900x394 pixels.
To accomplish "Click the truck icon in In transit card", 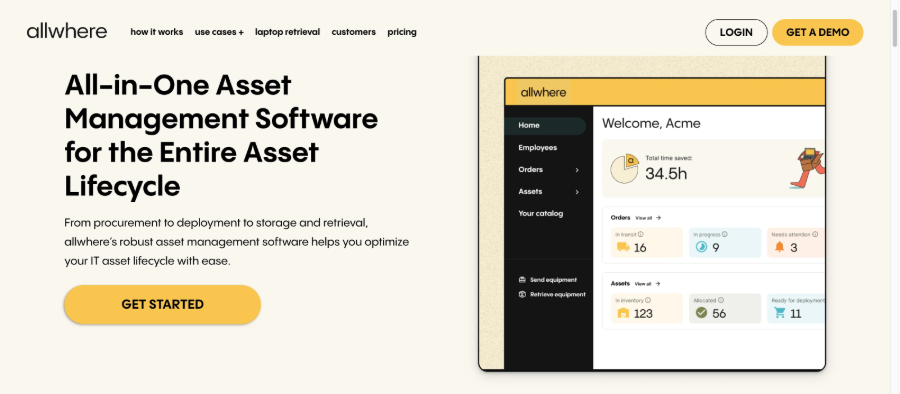I will [x=623, y=247].
